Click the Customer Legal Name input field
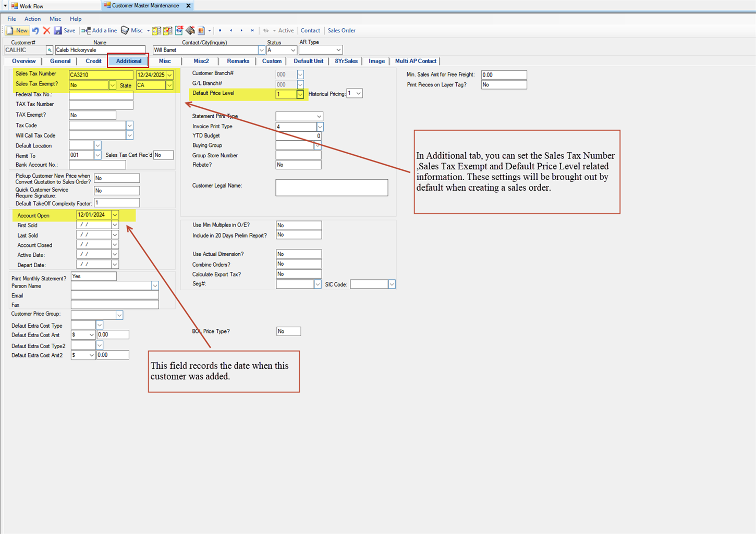Screen dimensions: 756x534 click(x=332, y=188)
